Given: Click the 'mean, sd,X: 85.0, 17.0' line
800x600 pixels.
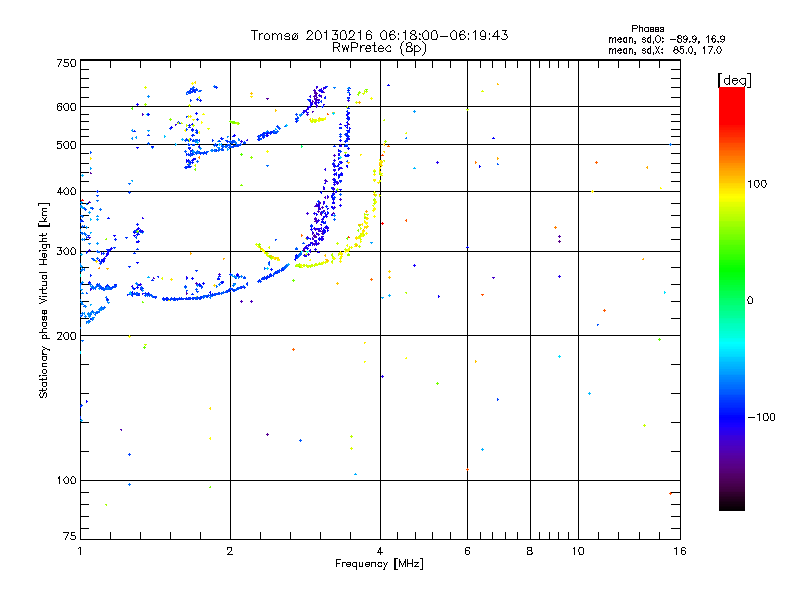Looking at the screenshot, I should (665, 50).
